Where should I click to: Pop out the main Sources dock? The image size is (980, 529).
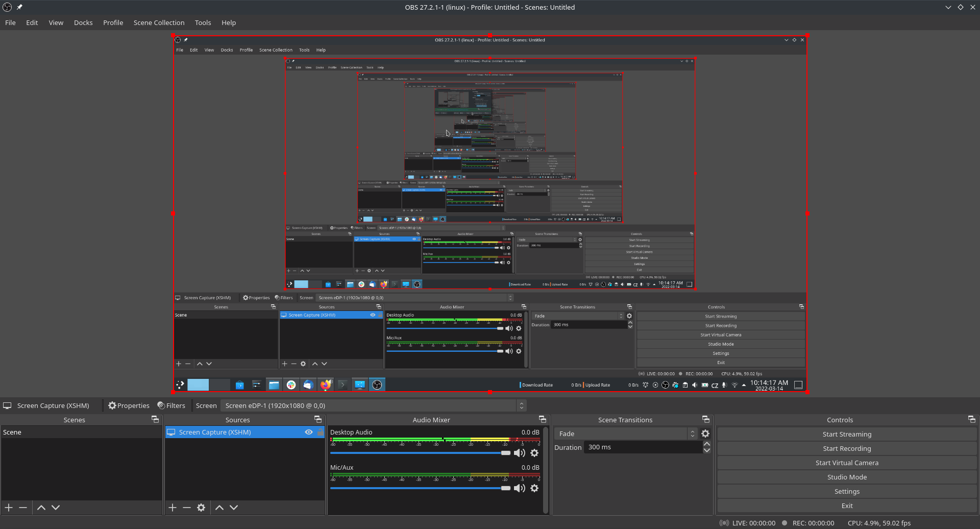tap(318, 419)
